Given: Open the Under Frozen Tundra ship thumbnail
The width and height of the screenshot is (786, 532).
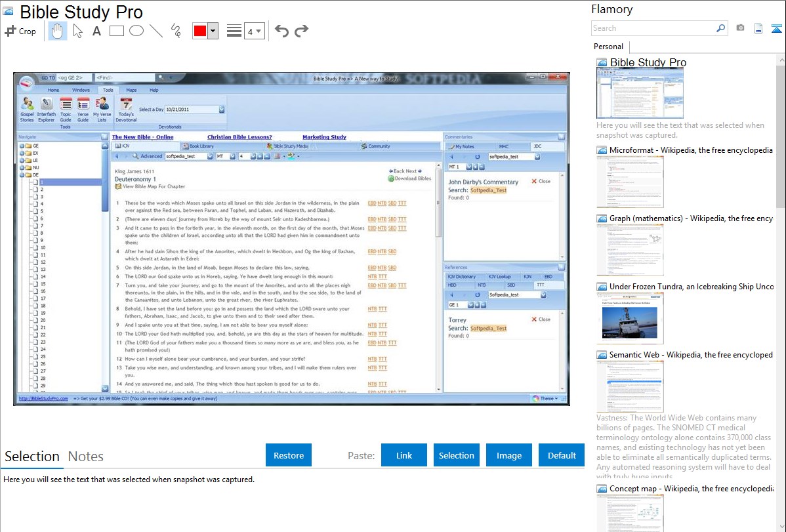Looking at the screenshot, I should click(630, 318).
